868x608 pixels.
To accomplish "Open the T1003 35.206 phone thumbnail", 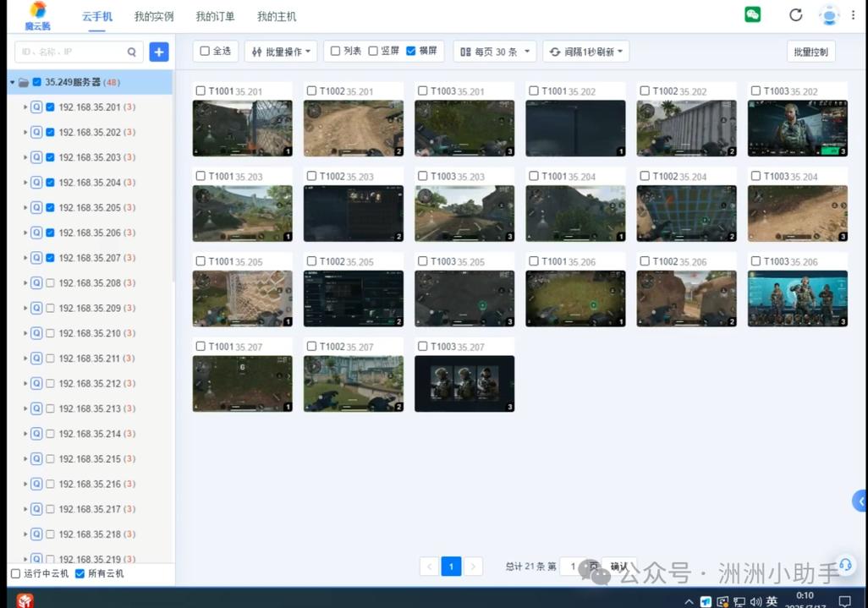I will click(797, 299).
